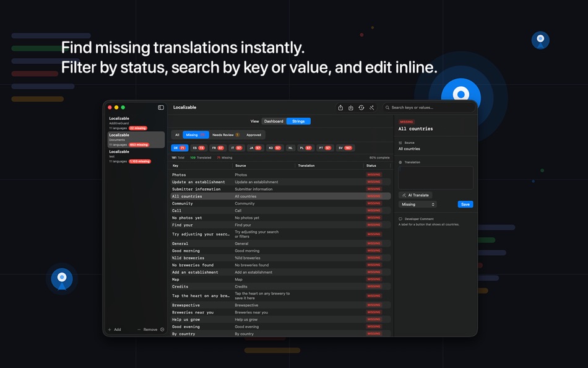This screenshot has height=368, width=588.
Task: Select the Breweries near you row
Action: (x=280, y=312)
